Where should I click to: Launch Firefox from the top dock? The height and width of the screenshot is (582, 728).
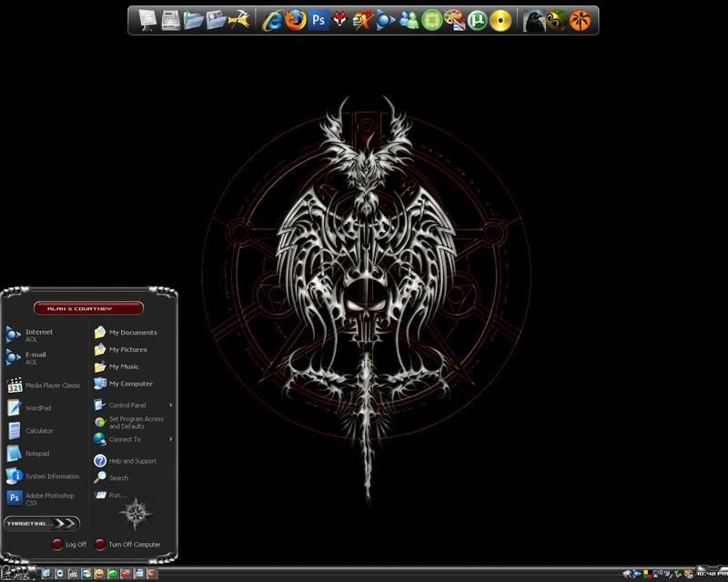[x=295, y=20]
